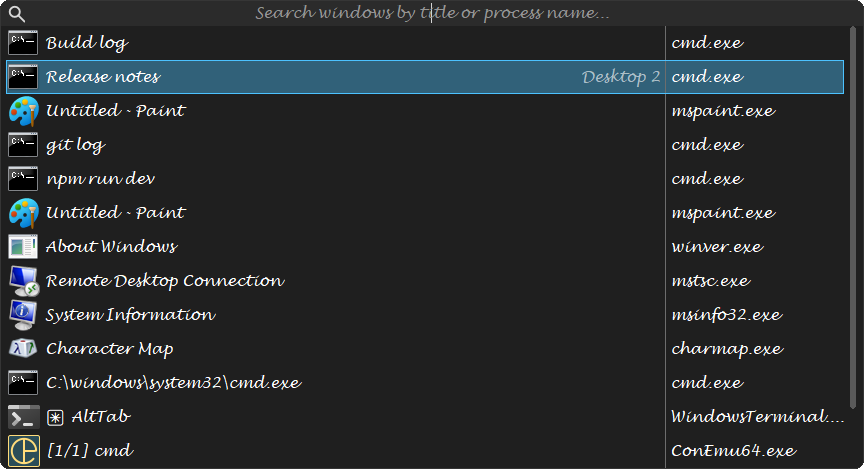Click the Untitled - Paint title above git log
The image size is (864, 469).
pyautogui.click(x=116, y=111)
